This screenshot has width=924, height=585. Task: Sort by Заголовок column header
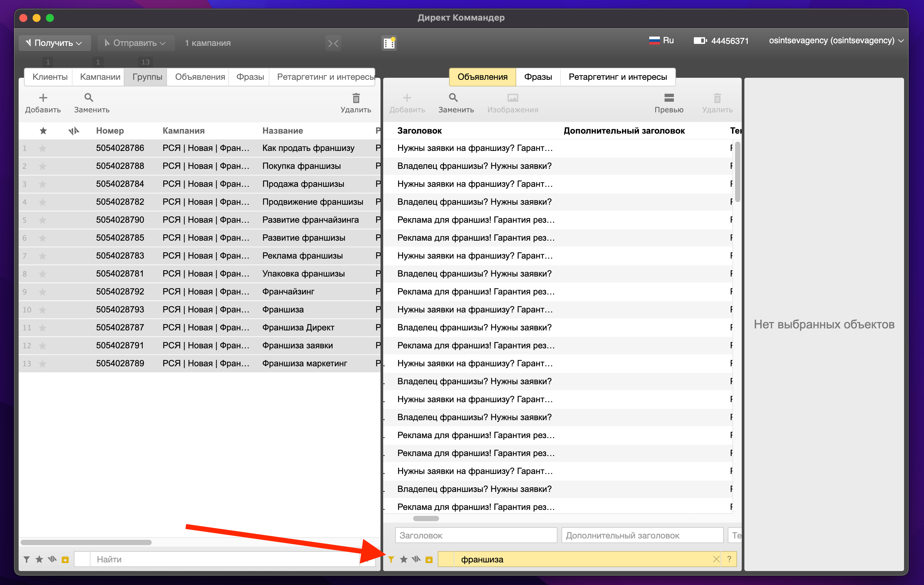coord(419,131)
